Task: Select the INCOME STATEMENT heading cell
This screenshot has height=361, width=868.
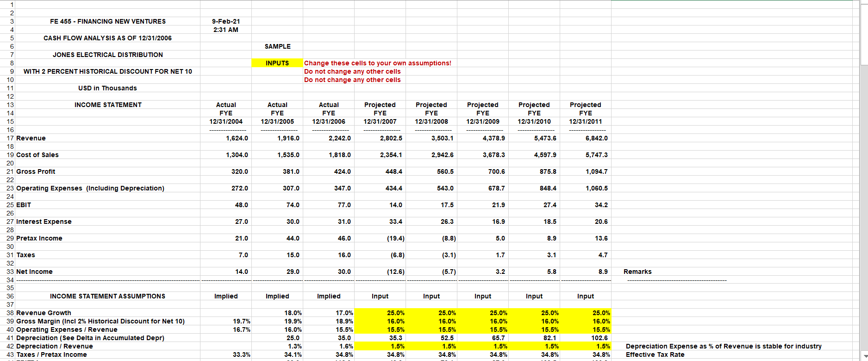Action: tap(108, 105)
